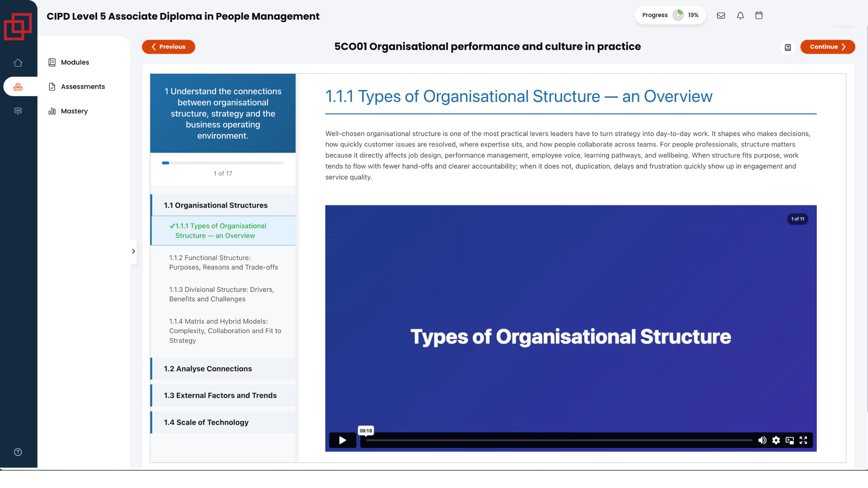Open the Mastery section

pyautogui.click(x=74, y=111)
